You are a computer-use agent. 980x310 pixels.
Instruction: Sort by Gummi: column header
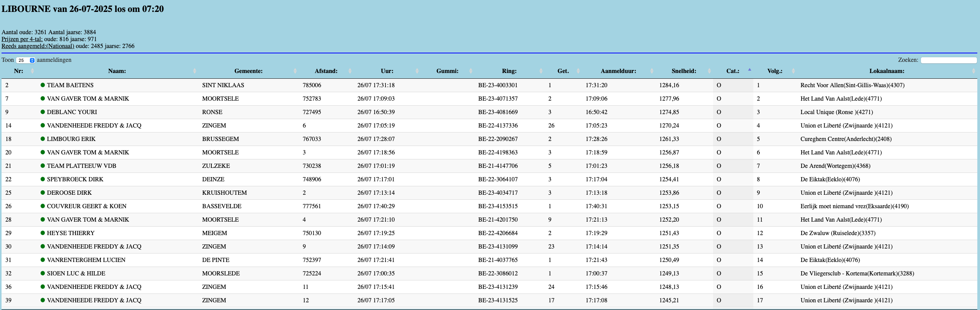(447, 71)
